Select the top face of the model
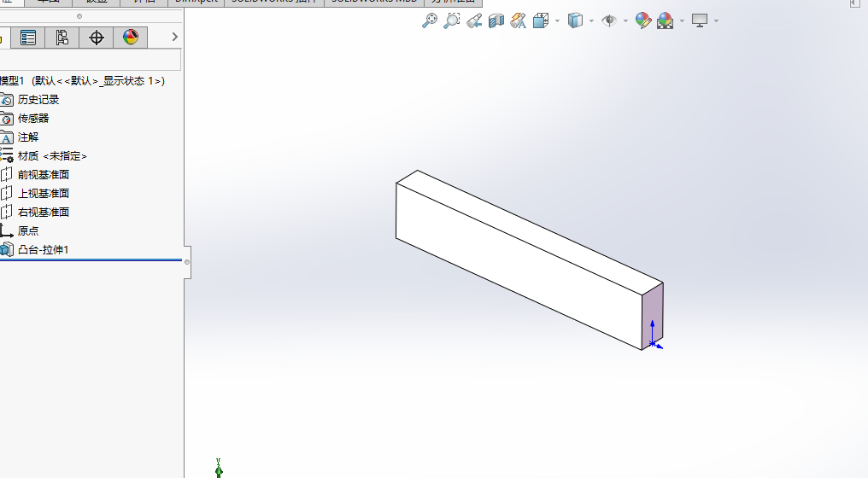 tap(529, 232)
